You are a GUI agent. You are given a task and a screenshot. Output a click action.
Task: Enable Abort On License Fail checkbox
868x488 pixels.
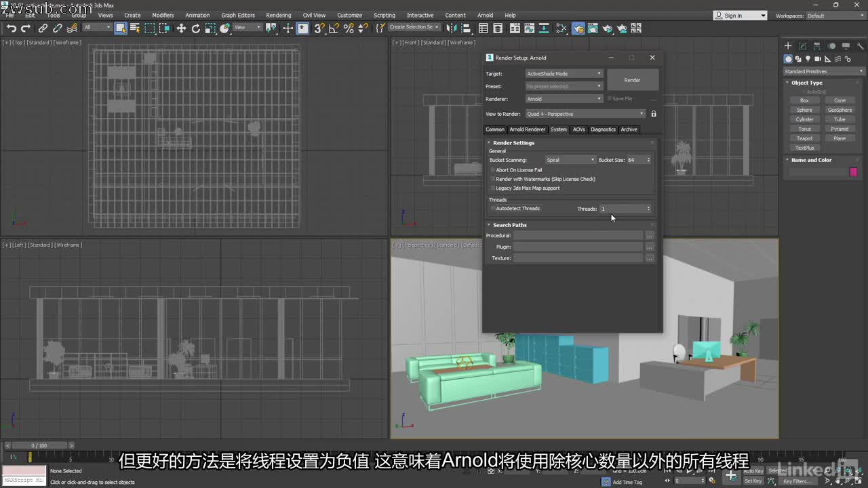click(x=493, y=170)
